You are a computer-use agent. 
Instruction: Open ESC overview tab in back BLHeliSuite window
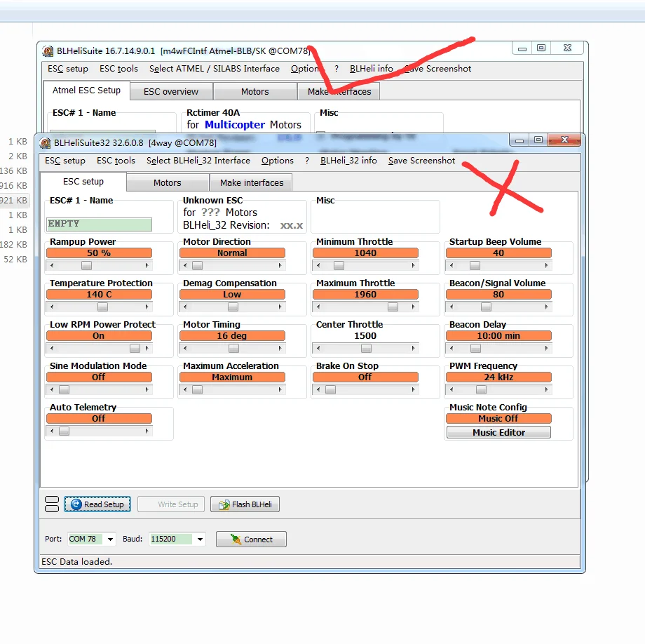(x=171, y=91)
